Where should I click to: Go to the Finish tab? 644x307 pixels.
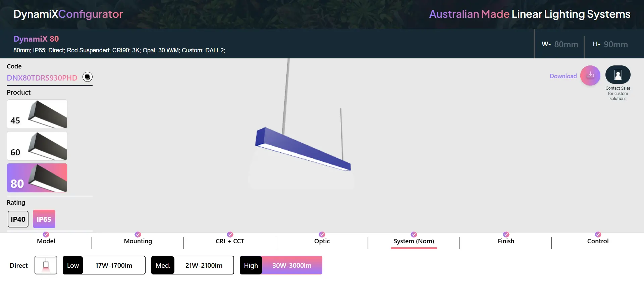(x=506, y=241)
